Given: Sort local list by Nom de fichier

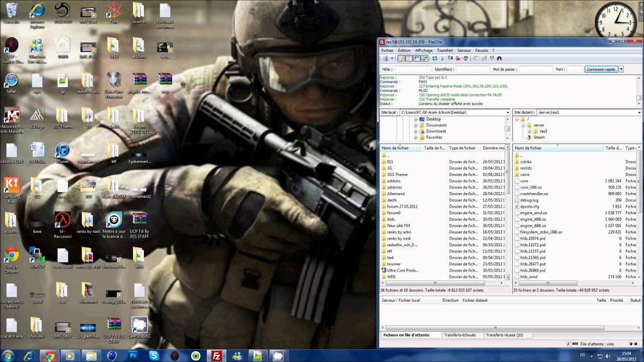Looking at the screenshot, I should point(401,148).
